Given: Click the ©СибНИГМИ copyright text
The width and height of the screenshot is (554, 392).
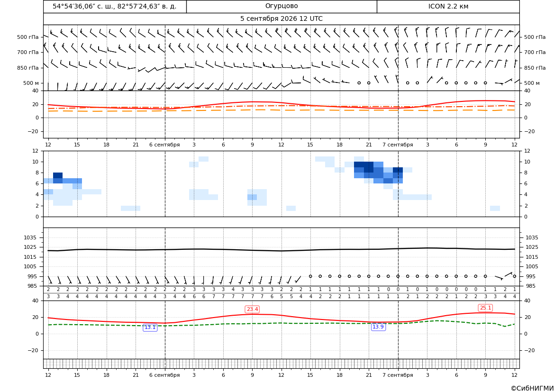Looking at the screenshot, I should tap(532, 388).
